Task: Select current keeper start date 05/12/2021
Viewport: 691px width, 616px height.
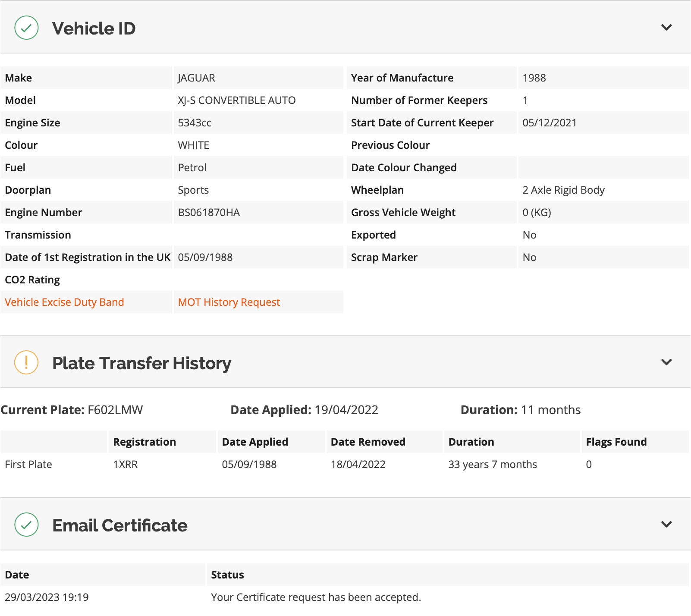Action: point(550,123)
